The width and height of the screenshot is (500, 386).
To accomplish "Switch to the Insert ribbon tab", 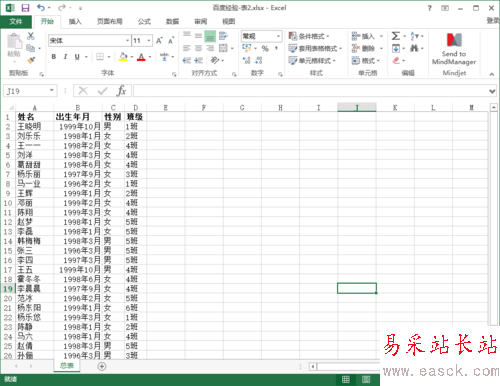I will (75, 22).
